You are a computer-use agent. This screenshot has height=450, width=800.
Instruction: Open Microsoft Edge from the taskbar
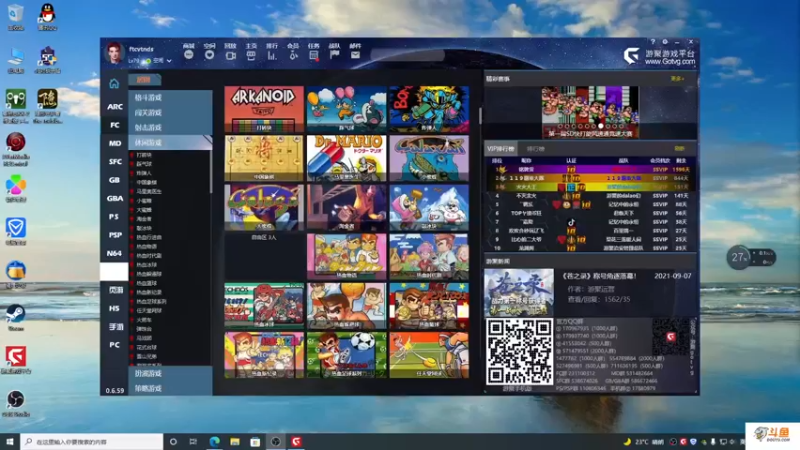point(214,441)
